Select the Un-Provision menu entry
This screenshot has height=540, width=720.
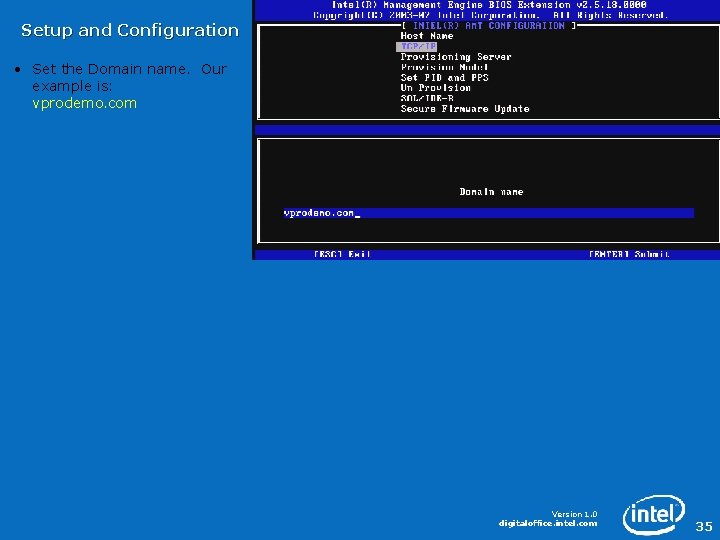click(435, 88)
